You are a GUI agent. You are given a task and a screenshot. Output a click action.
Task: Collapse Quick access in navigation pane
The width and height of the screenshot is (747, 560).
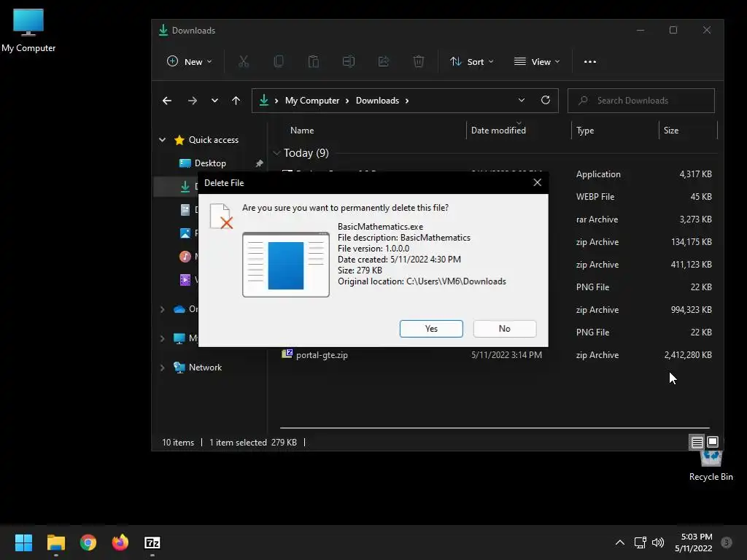(x=163, y=140)
